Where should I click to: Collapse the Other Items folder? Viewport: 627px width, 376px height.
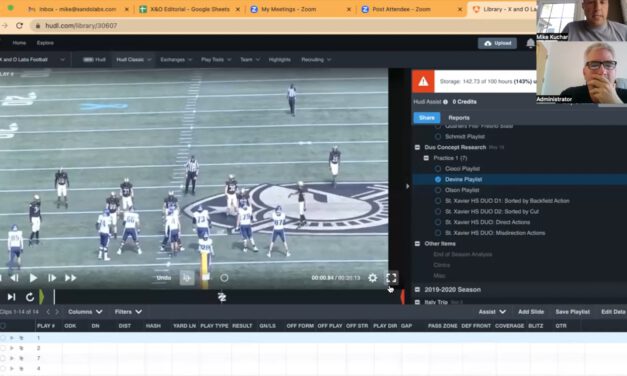417,244
